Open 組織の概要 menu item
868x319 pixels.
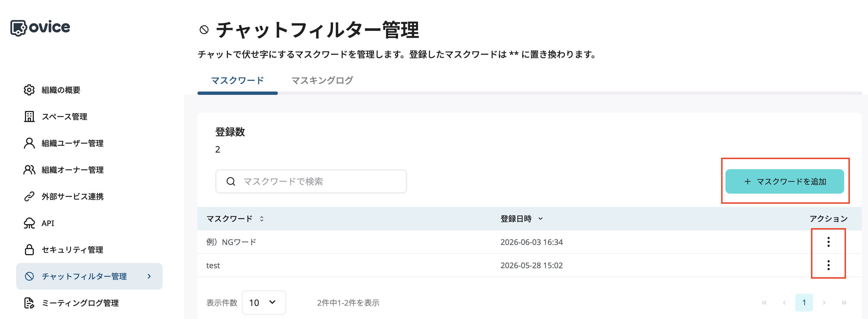tap(61, 90)
